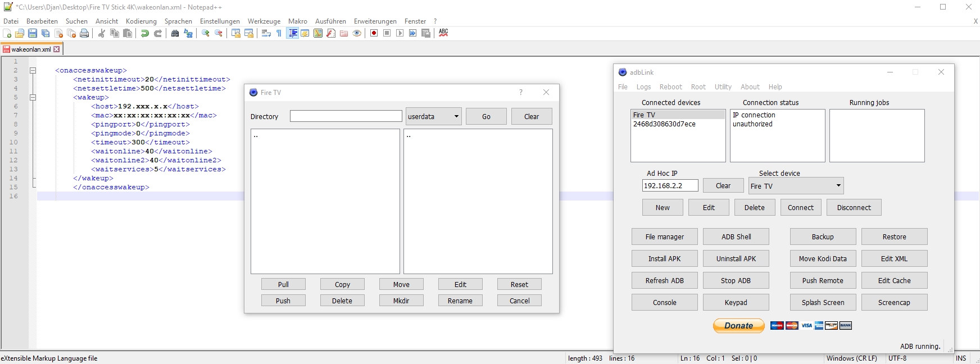
Task: Click the Close file icon in the toolbar
Action: click(x=58, y=33)
